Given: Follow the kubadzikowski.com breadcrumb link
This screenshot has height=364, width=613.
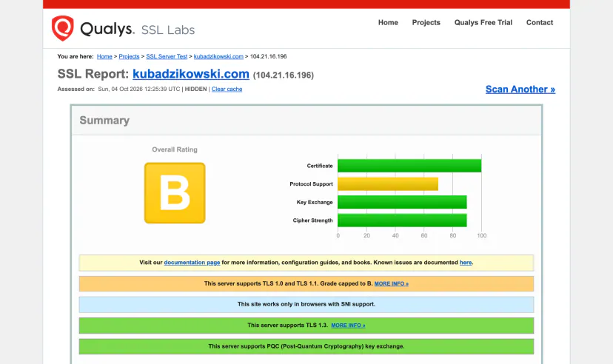Looking at the screenshot, I should [x=218, y=57].
